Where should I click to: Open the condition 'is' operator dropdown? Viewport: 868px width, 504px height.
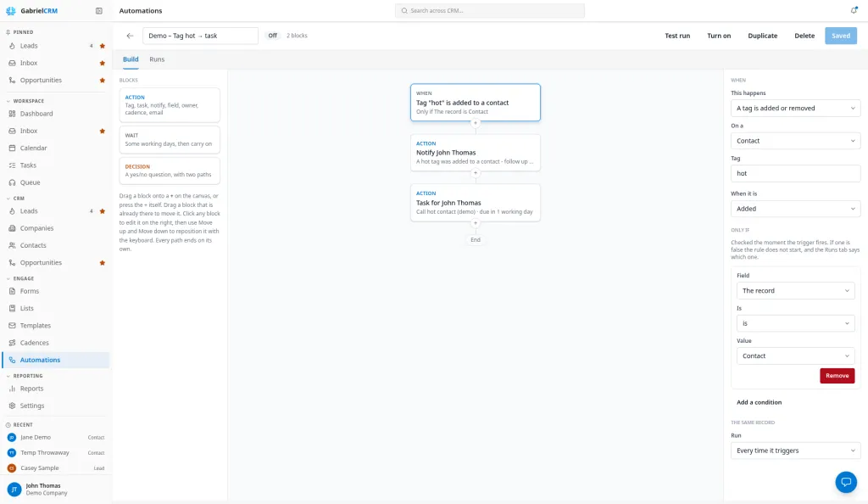pyautogui.click(x=795, y=323)
